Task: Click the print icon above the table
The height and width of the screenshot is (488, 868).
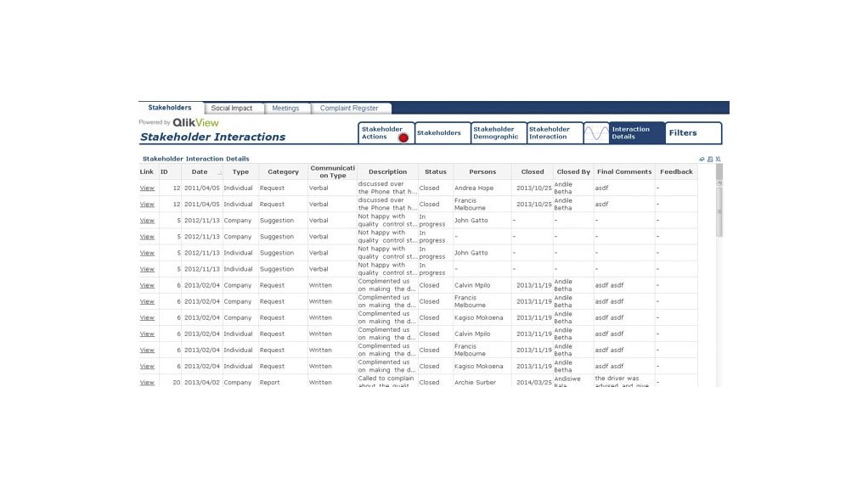Action: click(710, 159)
